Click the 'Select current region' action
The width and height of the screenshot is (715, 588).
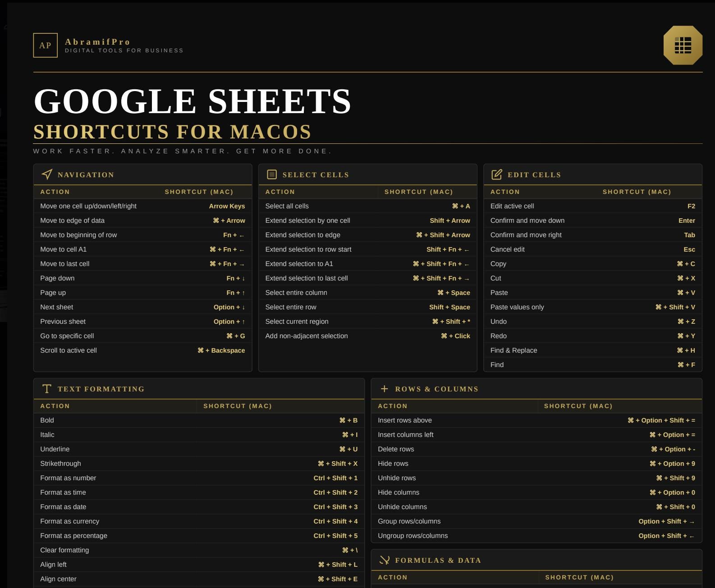coord(297,322)
